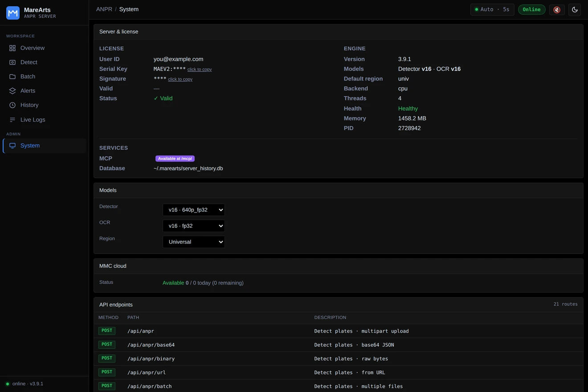Click the Available at /mcp/ badge
588x392 pixels.
(x=175, y=159)
